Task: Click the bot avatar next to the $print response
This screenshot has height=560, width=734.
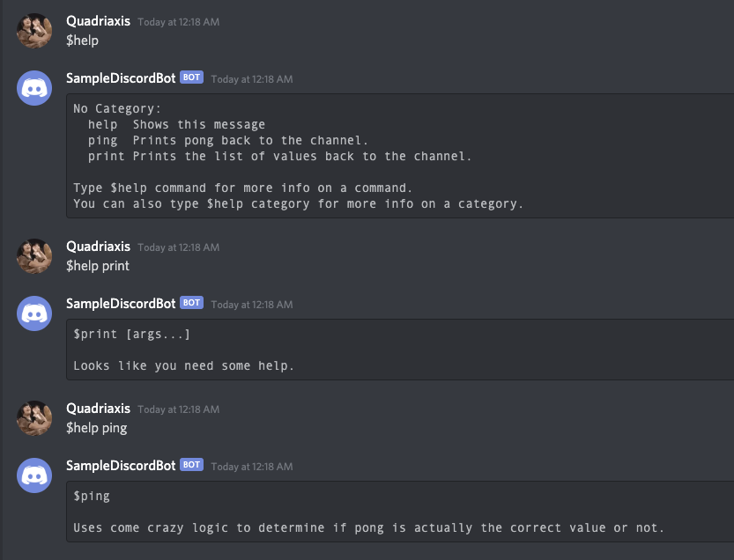Action: [x=33, y=314]
